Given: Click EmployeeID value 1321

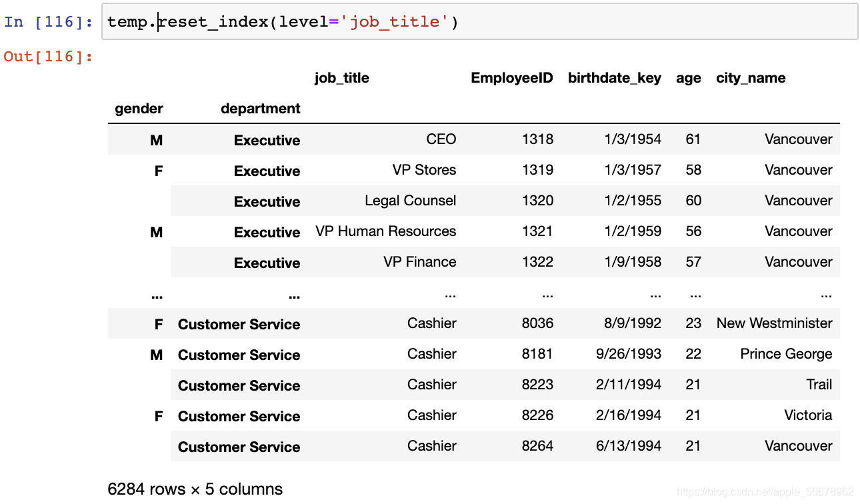Looking at the screenshot, I should [x=538, y=231].
